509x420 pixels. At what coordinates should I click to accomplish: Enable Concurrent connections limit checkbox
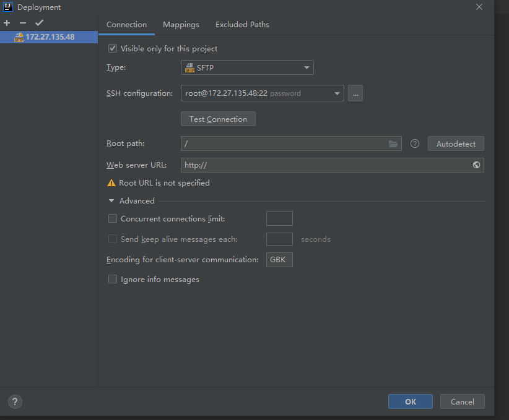(113, 218)
